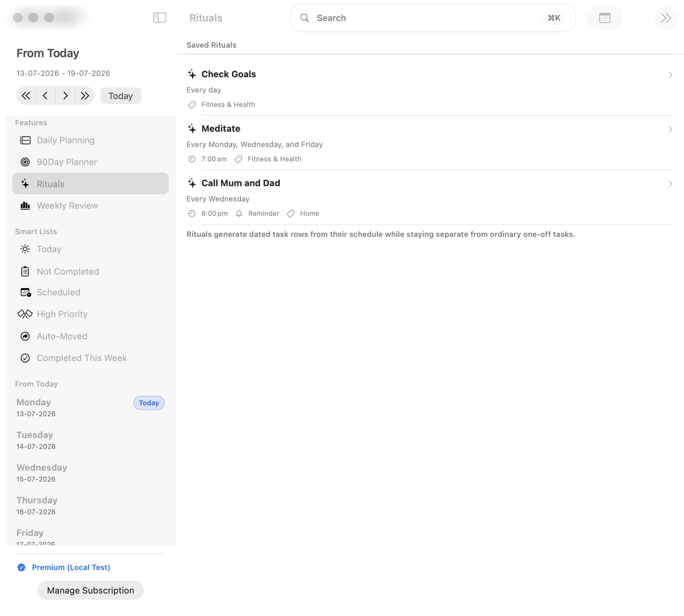Screen dimensions: 684x616
Task: Jump forward with the double-right arrow
Action: click(85, 96)
